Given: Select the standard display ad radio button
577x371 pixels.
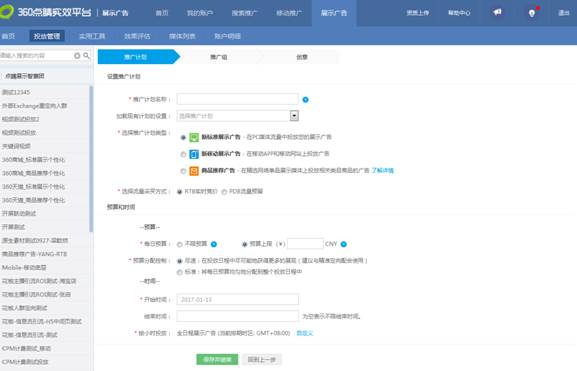Looking at the screenshot, I should [183, 137].
